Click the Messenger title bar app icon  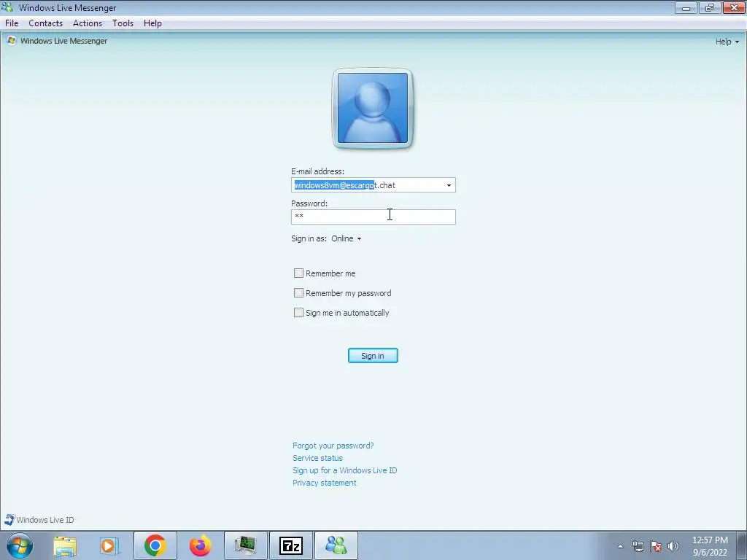coord(7,7)
